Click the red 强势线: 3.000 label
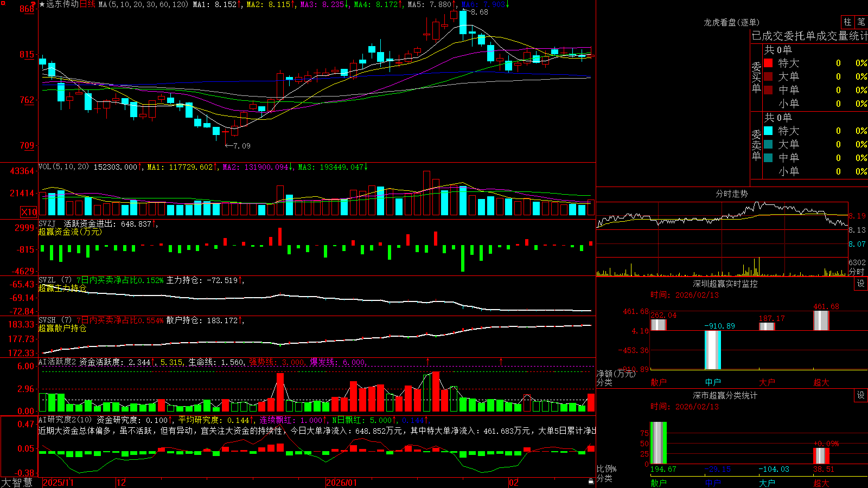The width and height of the screenshot is (868, 488). [x=277, y=362]
